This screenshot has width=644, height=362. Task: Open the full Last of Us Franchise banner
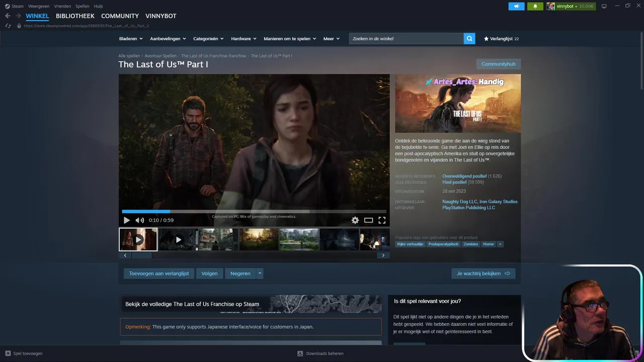251,304
